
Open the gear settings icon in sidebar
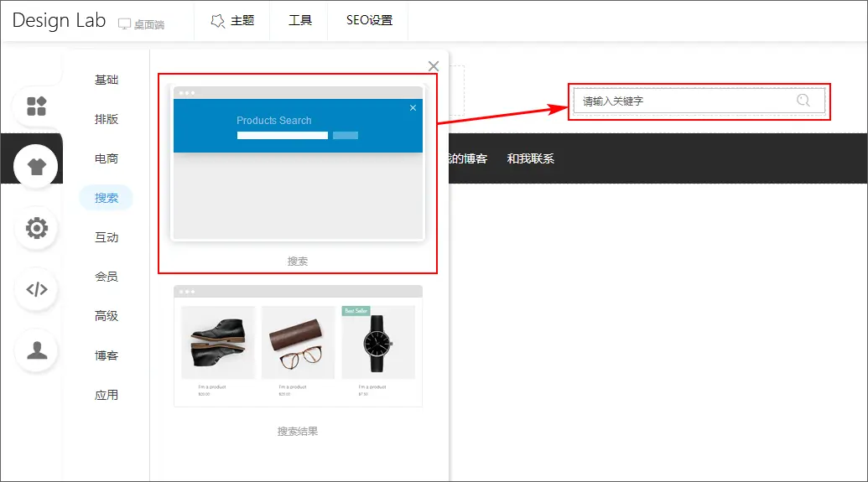tap(36, 228)
